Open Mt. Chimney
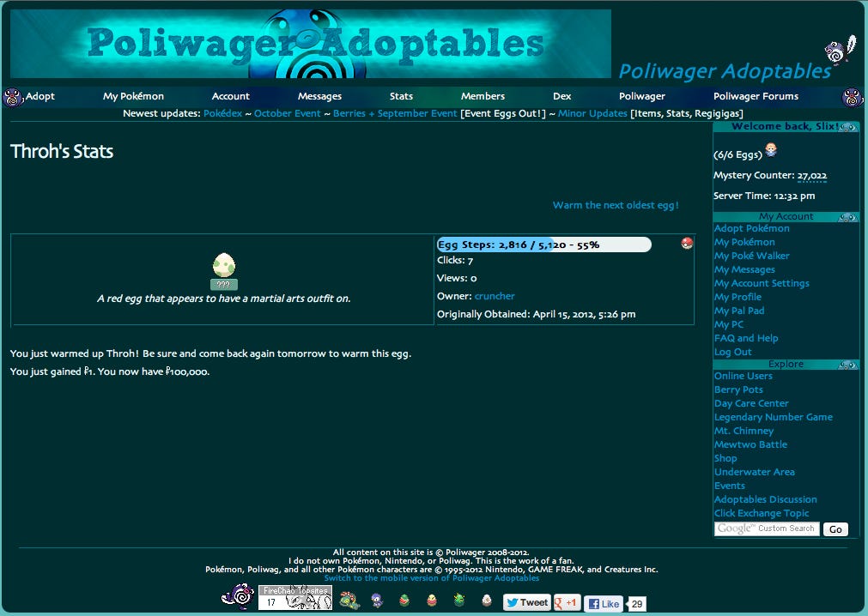Screen dimensions: 868x616 click(x=744, y=431)
